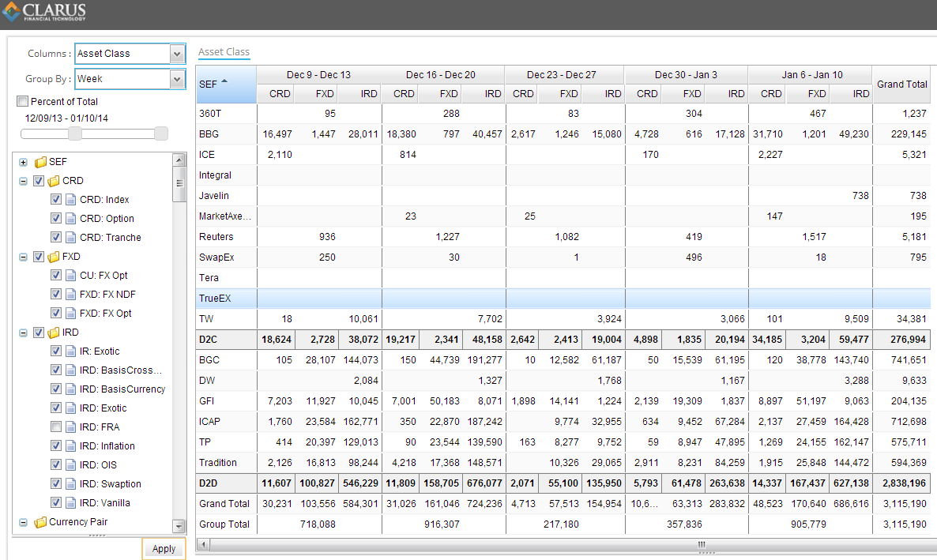Uncheck the IRD folder checkbox

[39, 333]
